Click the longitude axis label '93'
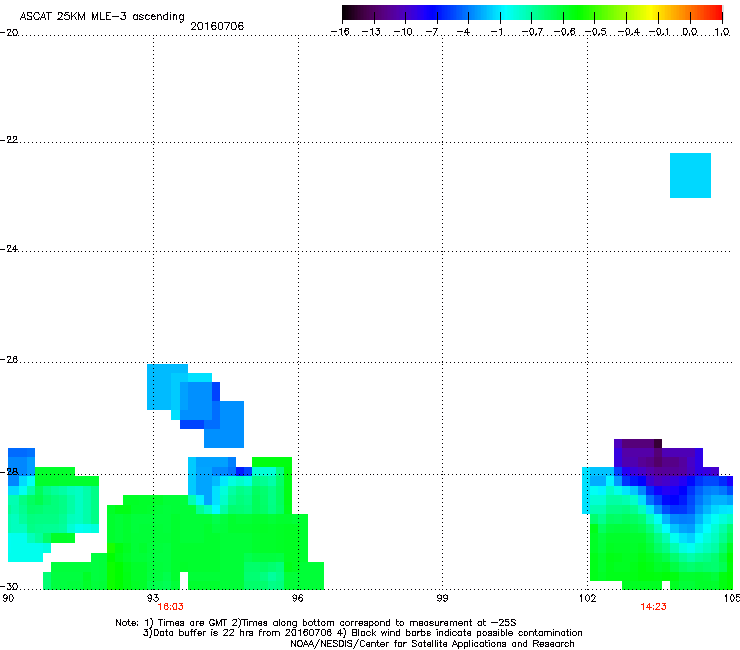The width and height of the screenshot is (740, 650). tap(153, 599)
